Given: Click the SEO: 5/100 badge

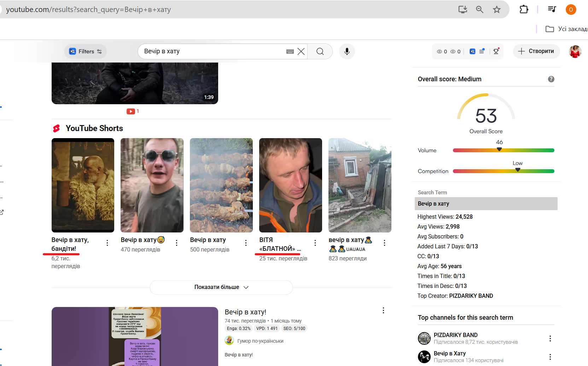Looking at the screenshot, I should click(x=294, y=329).
